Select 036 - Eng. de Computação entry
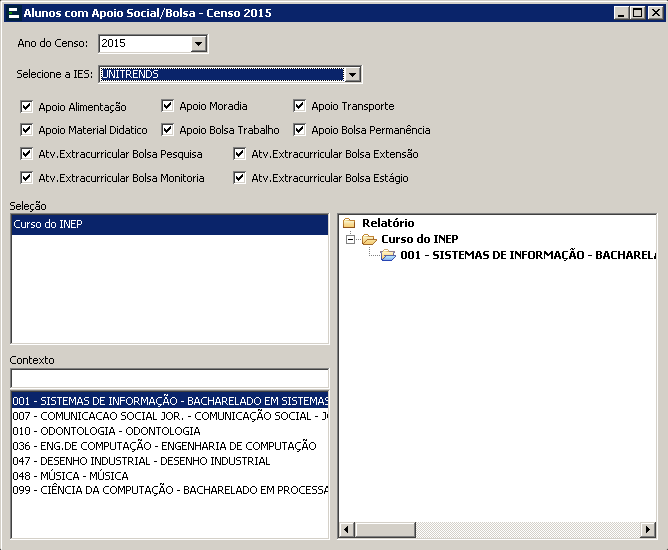 point(164,446)
